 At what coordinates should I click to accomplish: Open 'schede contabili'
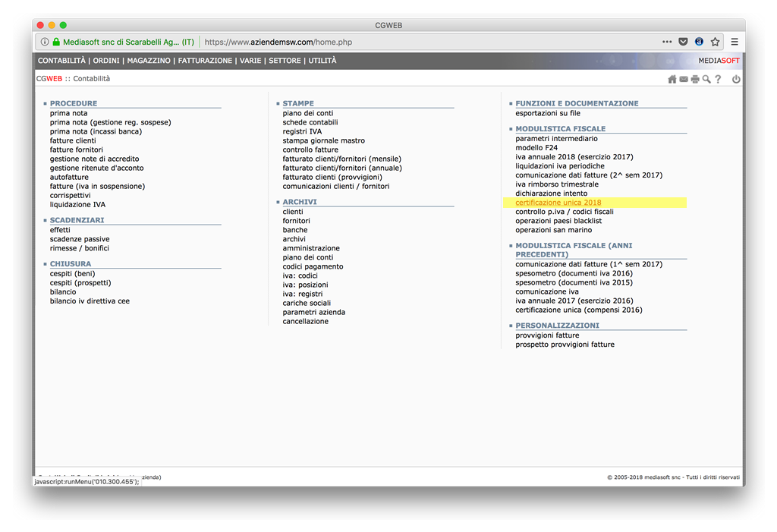pyautogui.click(x=310, y=122)
